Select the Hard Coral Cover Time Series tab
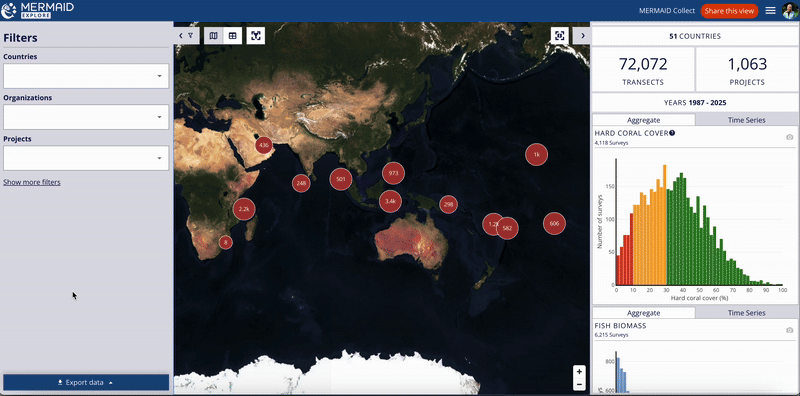The image size is (800, 396). (x=747, y=120)
